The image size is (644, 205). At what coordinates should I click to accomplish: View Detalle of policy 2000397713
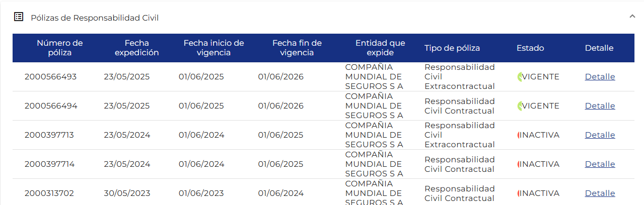point(600,135)
